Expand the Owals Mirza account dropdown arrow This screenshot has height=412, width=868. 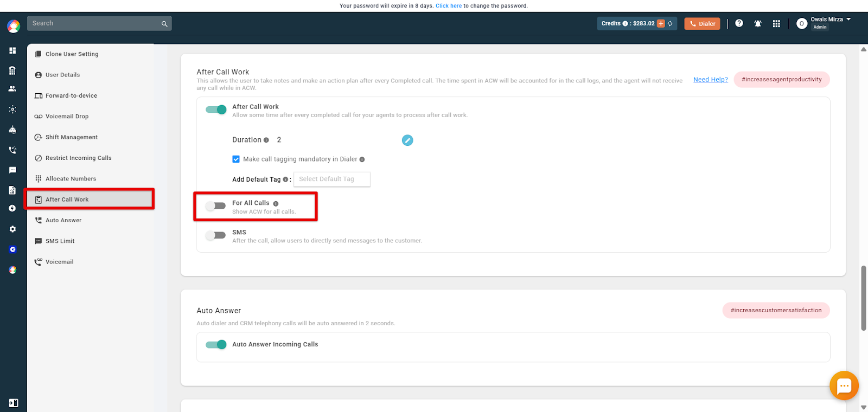coord(848,20)
